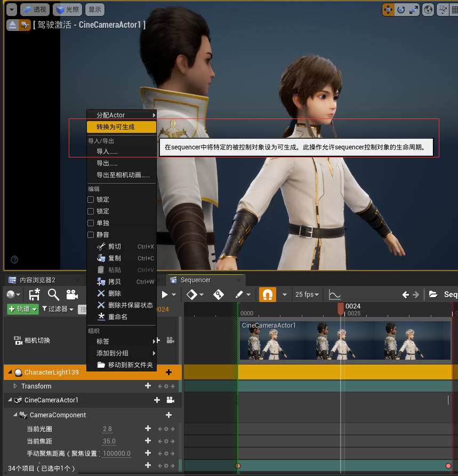The image size is (458, 476).
Task: Choose 转换为可生成 from context menu
Action: coord(116,127)
